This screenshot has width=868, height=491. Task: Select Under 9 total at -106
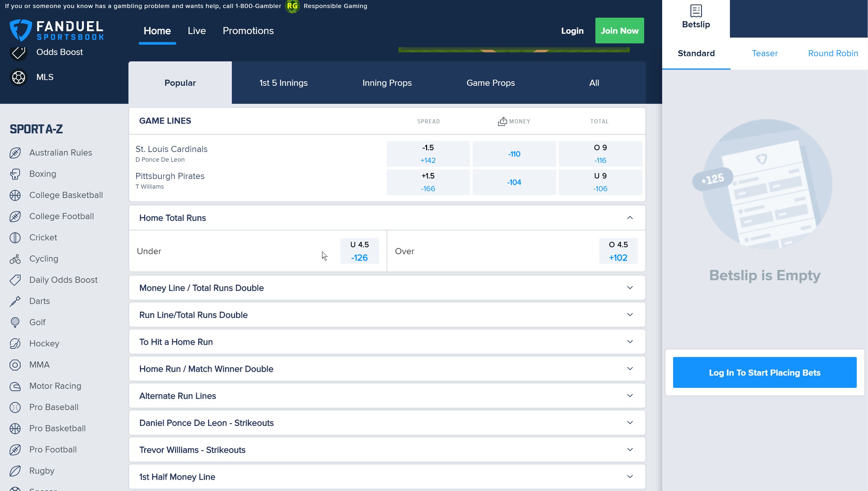600,182
